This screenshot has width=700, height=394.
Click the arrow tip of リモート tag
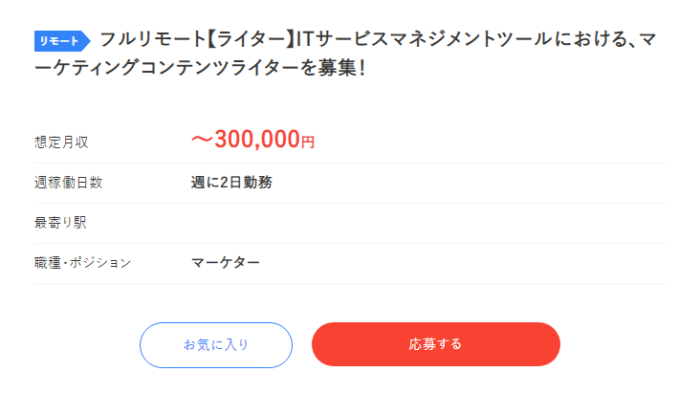point(86,41)
